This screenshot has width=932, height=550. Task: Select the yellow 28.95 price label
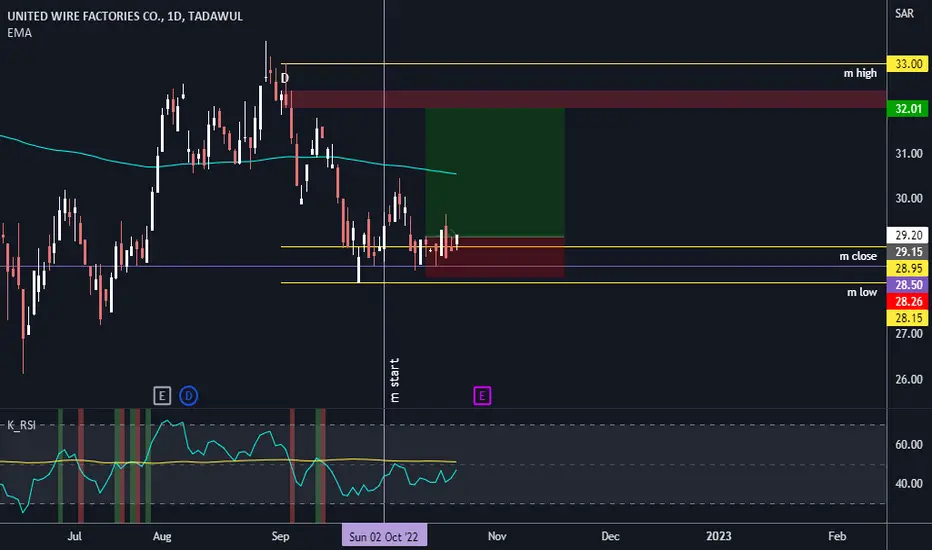tap(908, 268)
